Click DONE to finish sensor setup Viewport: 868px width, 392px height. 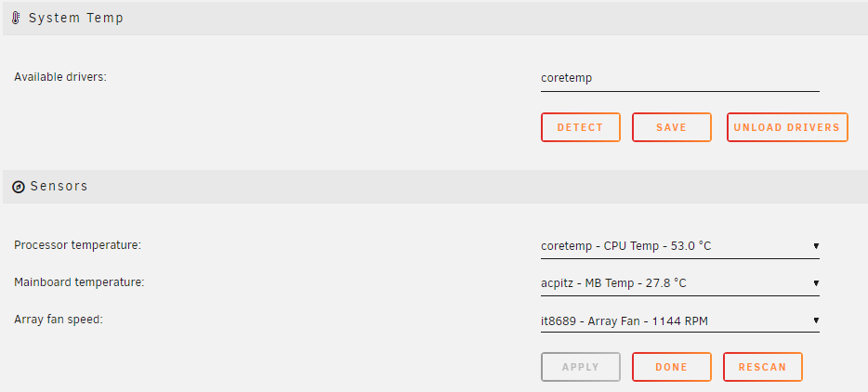coord(672,367)
